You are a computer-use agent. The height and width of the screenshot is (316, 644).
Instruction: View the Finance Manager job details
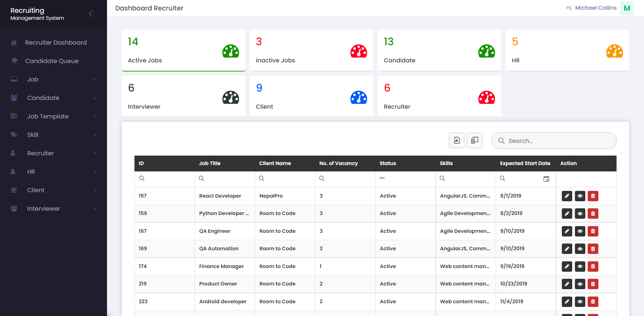point(580,266)
